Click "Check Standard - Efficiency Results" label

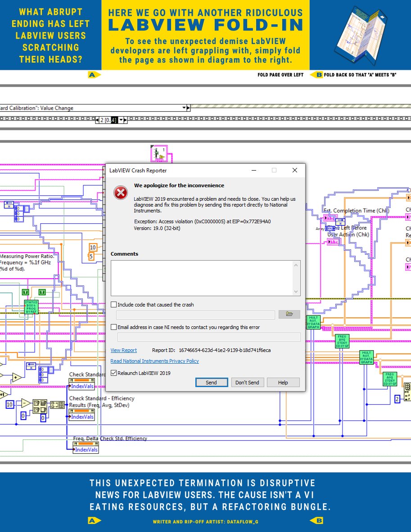(102, 401)
